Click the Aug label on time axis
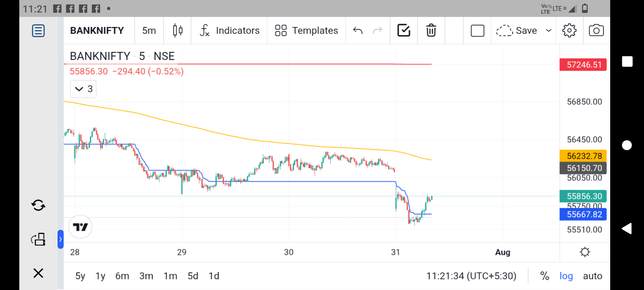The width and height of the screenshot is (644, 290). pyautogui.click(x=503, y=252)
